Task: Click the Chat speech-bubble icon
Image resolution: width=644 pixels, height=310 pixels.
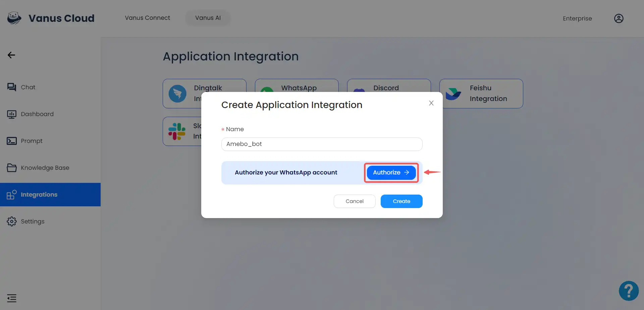Action: [12, 87]
